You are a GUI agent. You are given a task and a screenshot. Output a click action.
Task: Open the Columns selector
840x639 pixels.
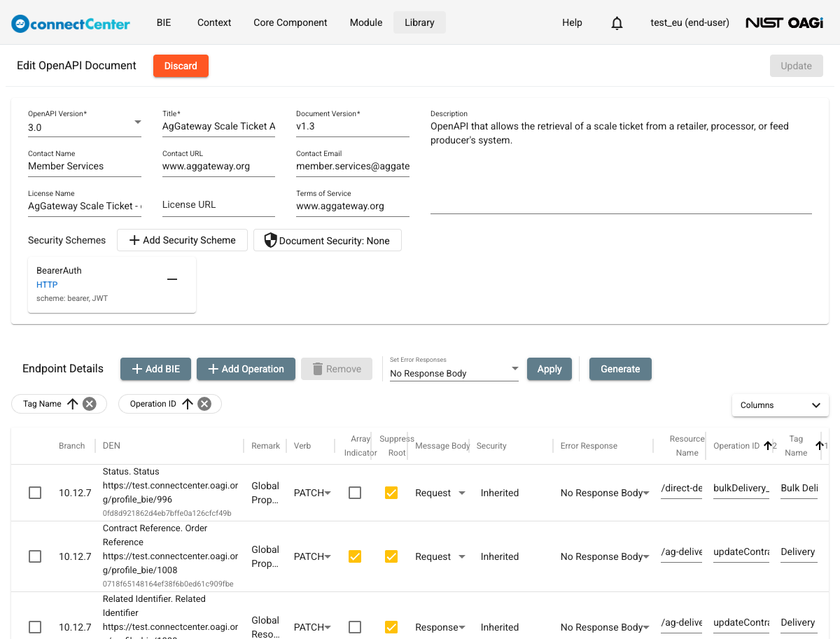click(x=780, y=405)
